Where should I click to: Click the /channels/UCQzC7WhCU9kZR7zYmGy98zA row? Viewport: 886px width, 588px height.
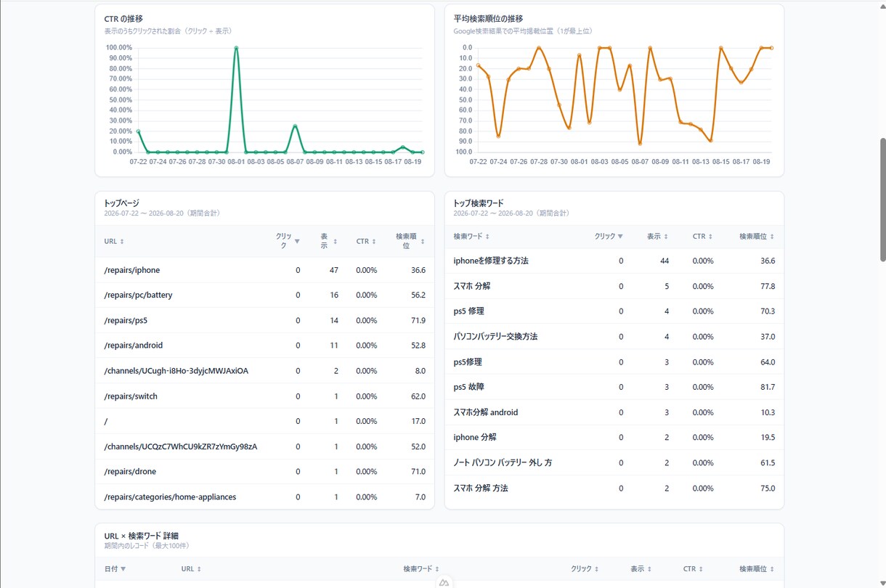point(265,446)
